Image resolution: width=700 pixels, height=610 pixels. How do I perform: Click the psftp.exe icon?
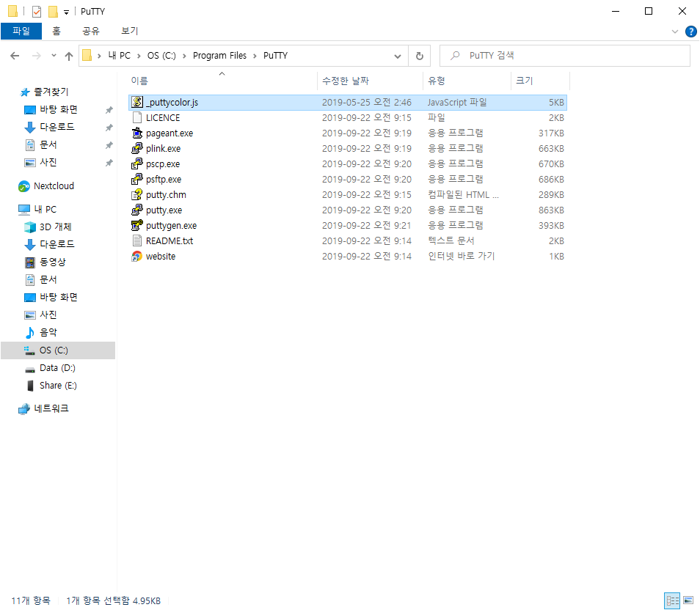click(137, 180)
